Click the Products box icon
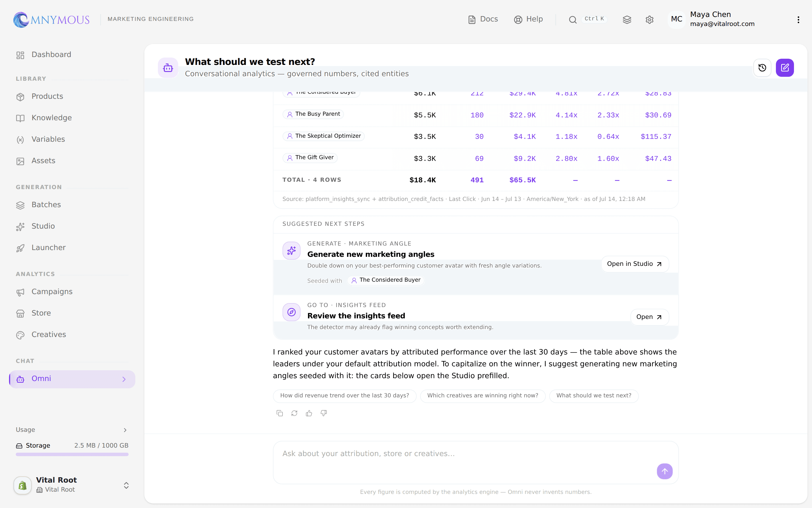The width and height of the screenshot is (812, 508). pyautogui.click(x=21, y=97)
